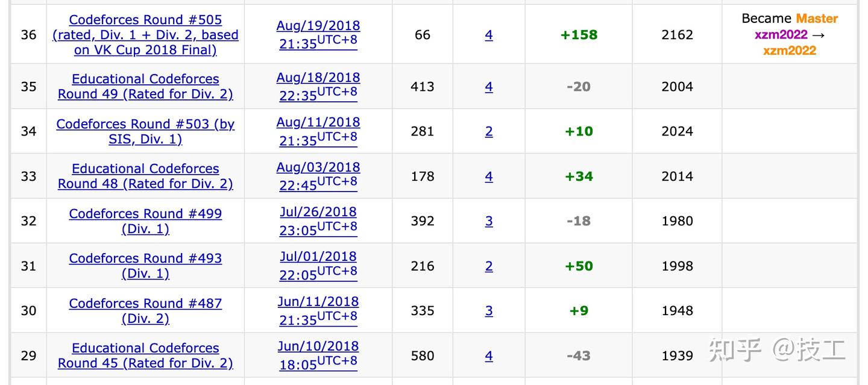Screen dimensions: 868x385
Task: Click the Jul/01/2018 22:05 start time link
Action: click(318, 266)
